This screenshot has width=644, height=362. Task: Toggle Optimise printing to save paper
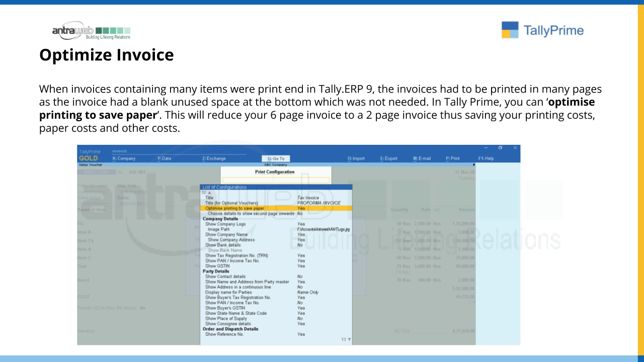276,208
